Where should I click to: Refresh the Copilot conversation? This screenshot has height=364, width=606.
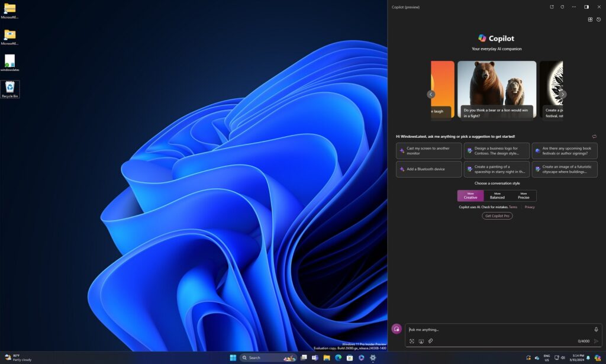point(562,7)
